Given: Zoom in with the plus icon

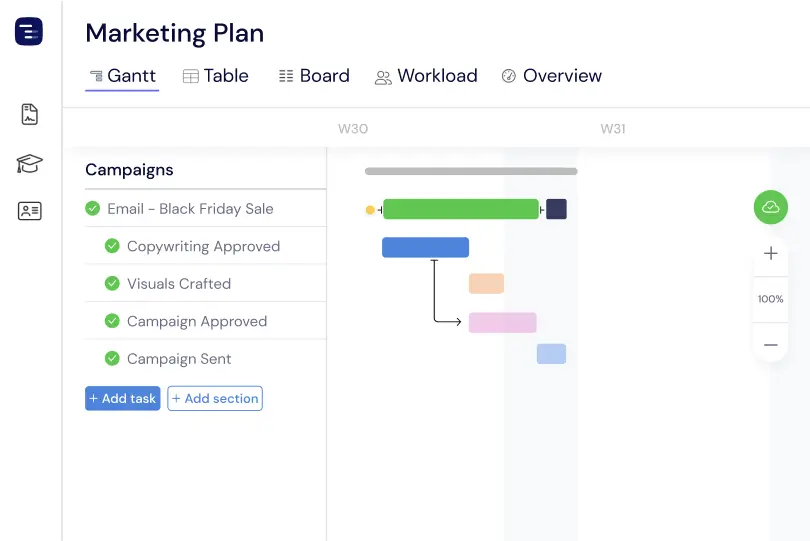Looking at the screenshot, I should click(x=770, y=254).
